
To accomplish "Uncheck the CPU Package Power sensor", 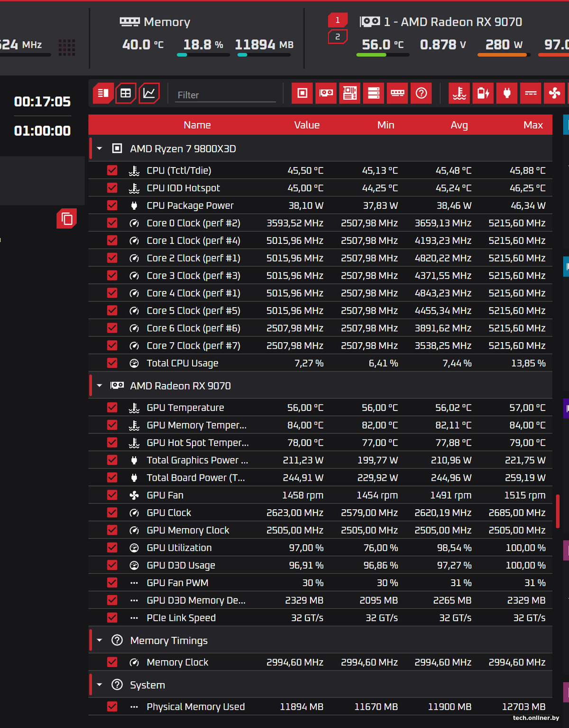I will [x=112, y=205].
